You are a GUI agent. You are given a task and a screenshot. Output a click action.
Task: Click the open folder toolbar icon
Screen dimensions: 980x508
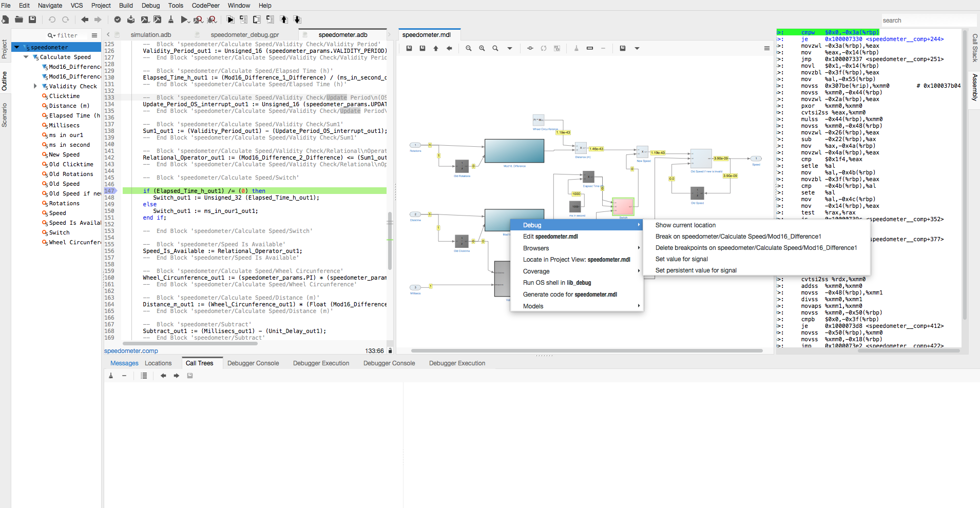pyautogui.click(x=19, y=19)
